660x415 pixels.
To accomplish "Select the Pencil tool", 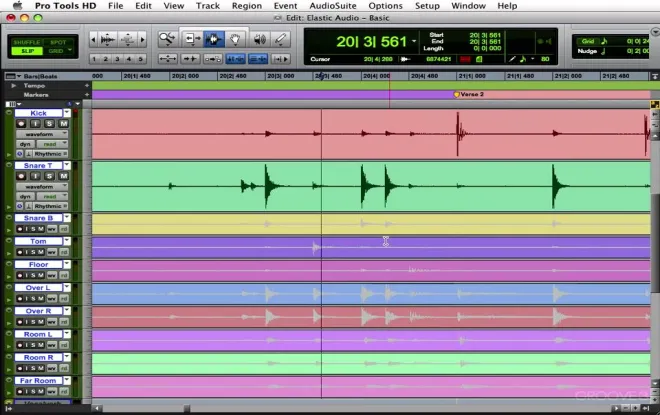I will click(x=280, y=39).
